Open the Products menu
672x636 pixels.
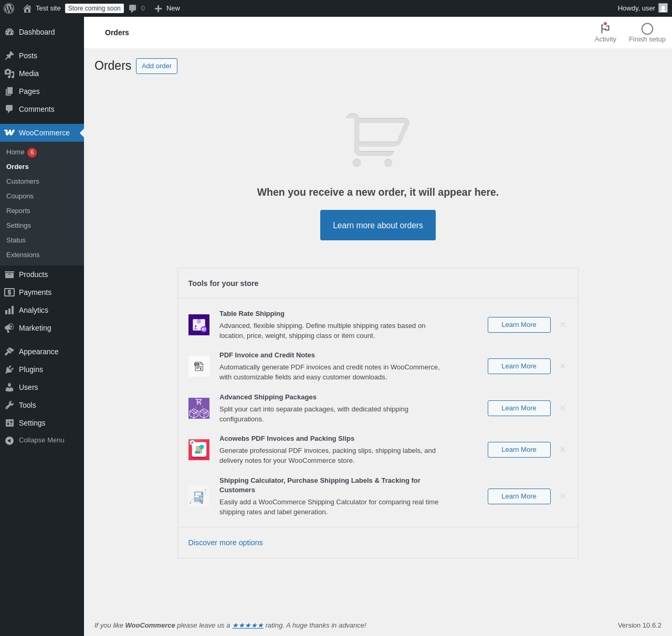33,274
